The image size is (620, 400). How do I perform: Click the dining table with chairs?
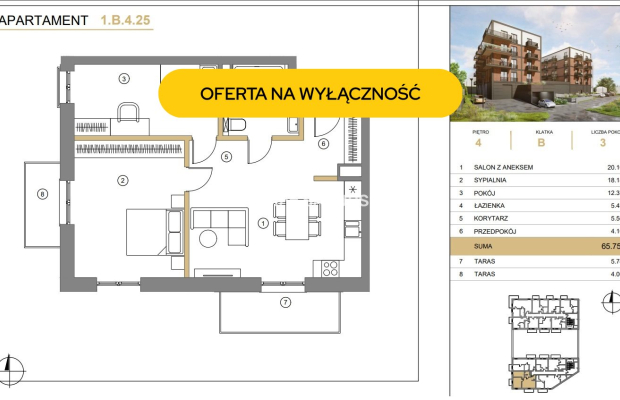(x=297, y=220)
